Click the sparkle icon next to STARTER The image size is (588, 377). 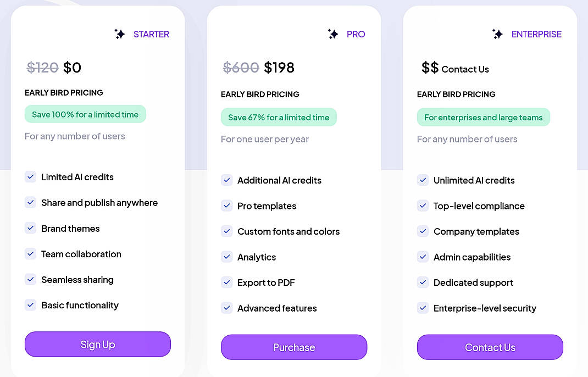click(120, 34)
